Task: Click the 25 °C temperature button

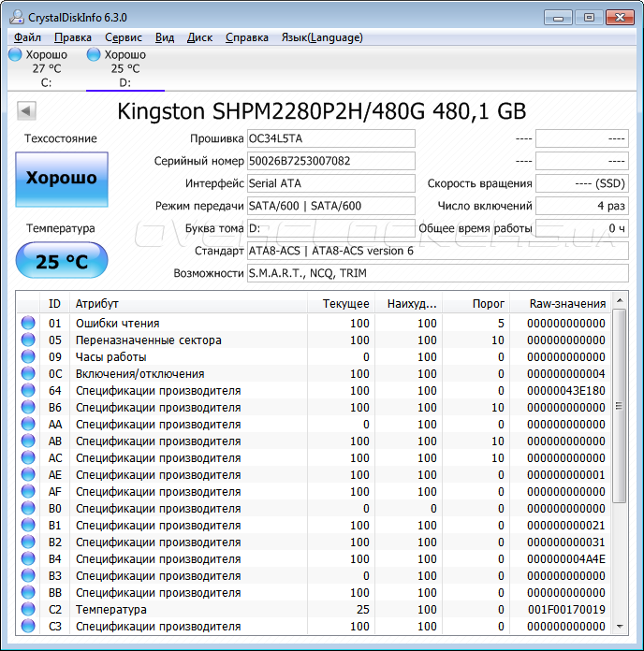Action: click(62, 260)
